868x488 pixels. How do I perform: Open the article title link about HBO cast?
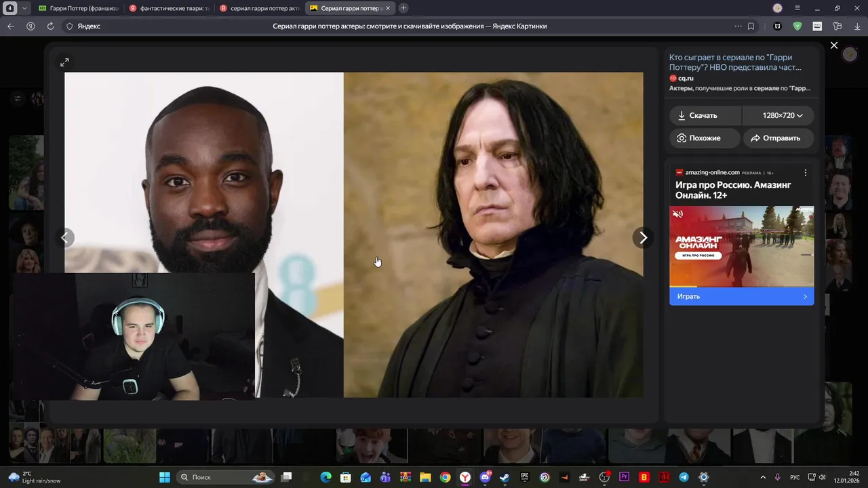[735, 62]
